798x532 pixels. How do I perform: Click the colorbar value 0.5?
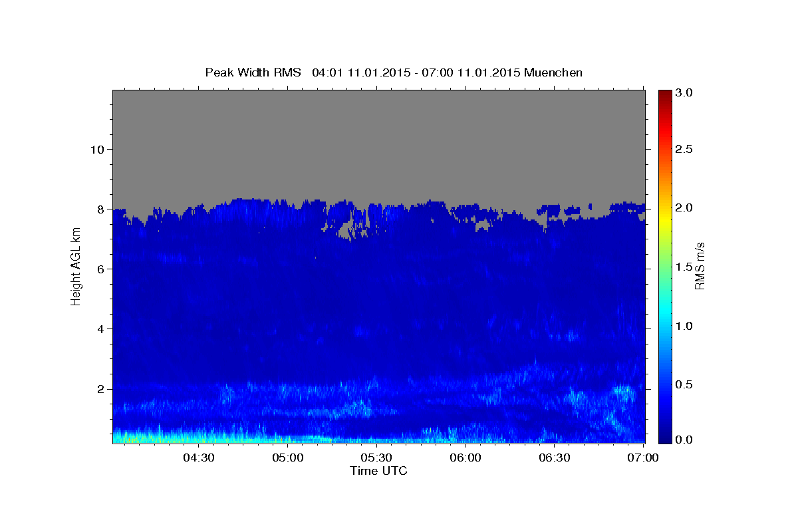click(x=684, y=385)
